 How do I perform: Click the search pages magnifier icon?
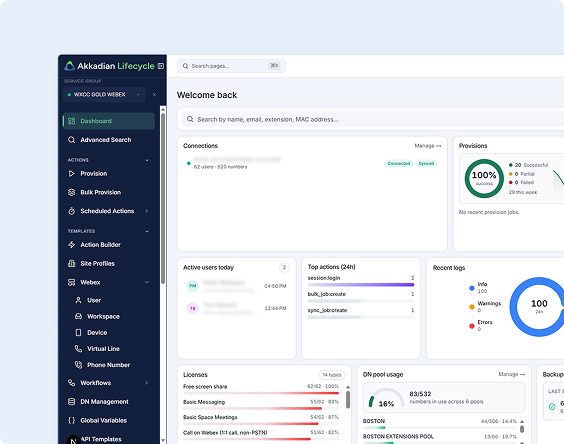tap(185, 66)
